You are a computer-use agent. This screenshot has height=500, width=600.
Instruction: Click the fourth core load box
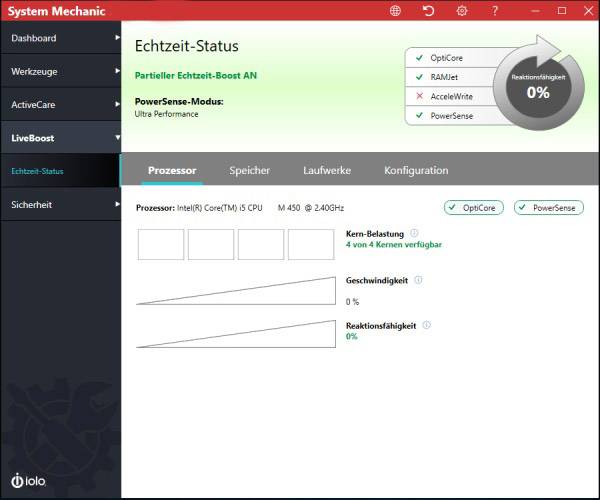[311, 244]
